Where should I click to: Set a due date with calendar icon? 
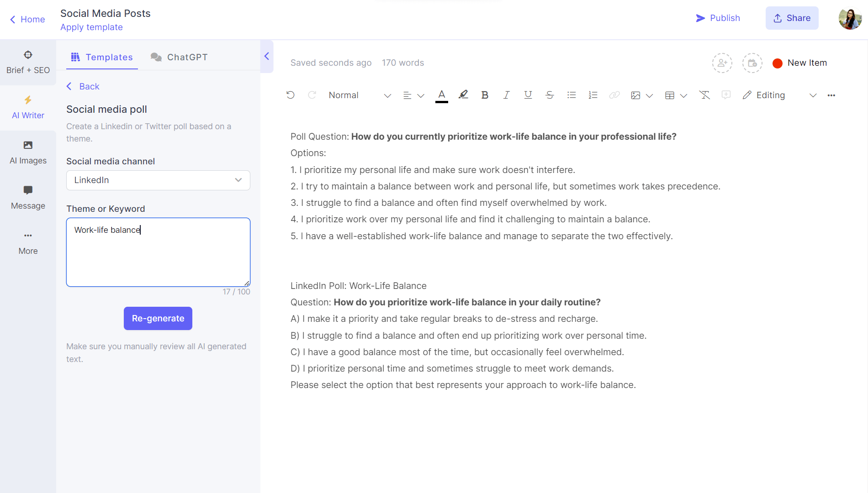tap(752, 63)
